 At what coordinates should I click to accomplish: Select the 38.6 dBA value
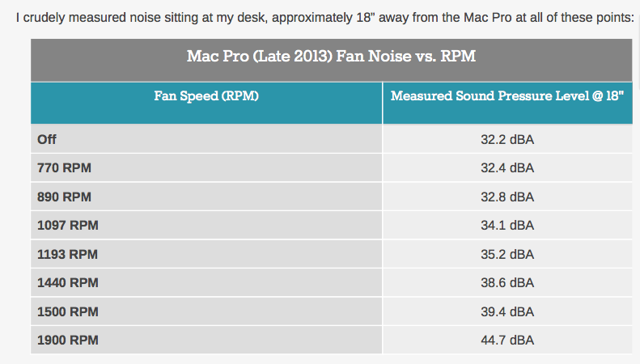(x=507, y=283)
